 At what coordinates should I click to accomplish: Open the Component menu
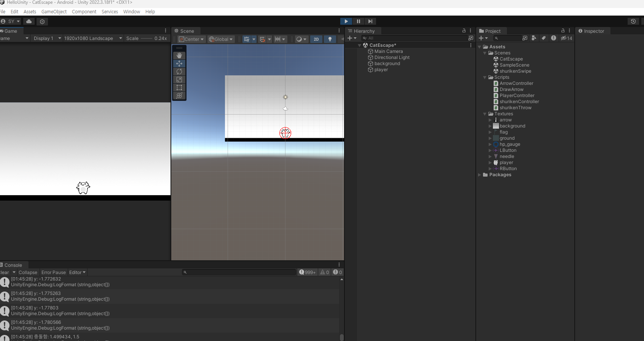point(84,12)
